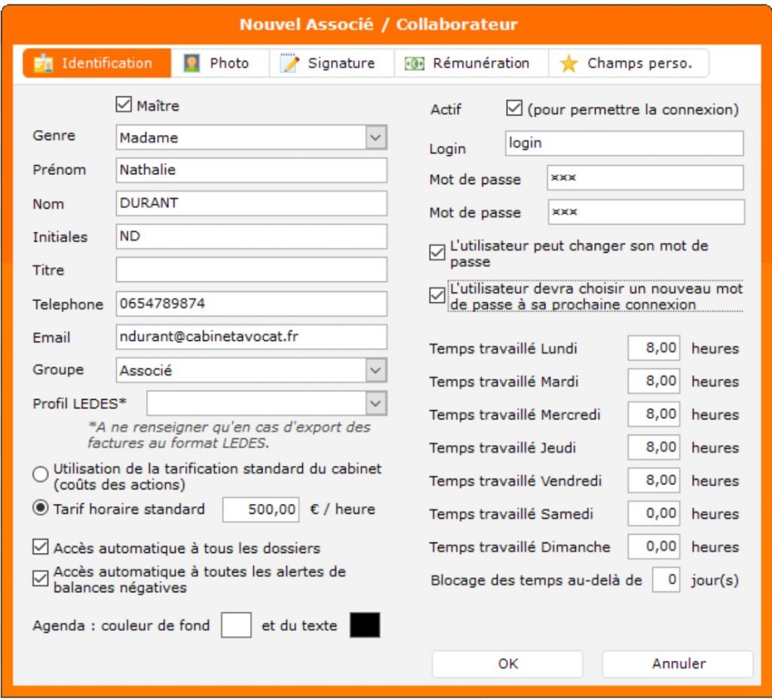This screenshot has height=700, width=772.
Task: Click the Rémunération tab money icon
Action: point(414,63)
